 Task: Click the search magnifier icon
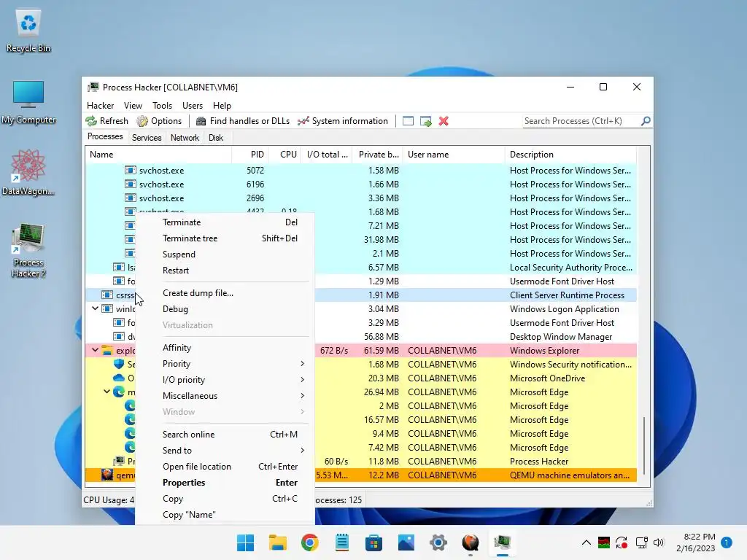click(x=646, y=121)
